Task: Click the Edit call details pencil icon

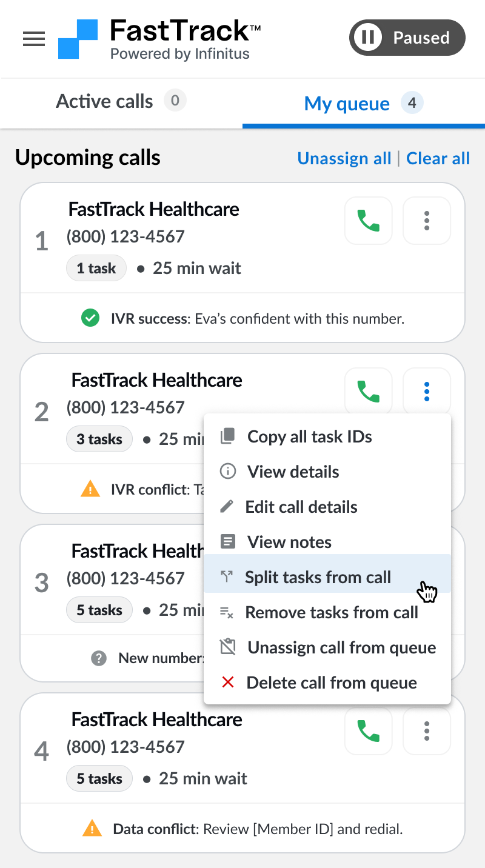Action: pos(227,507)
